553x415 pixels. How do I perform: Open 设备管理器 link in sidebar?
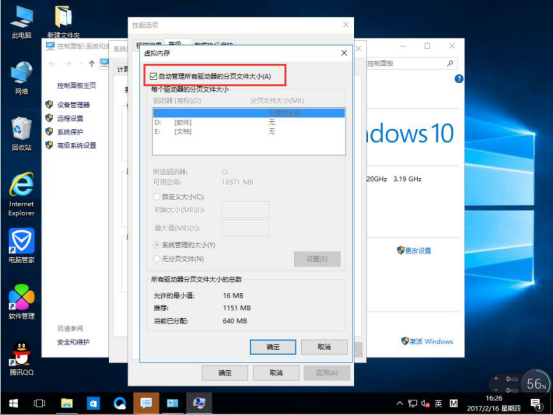(73, 105)
